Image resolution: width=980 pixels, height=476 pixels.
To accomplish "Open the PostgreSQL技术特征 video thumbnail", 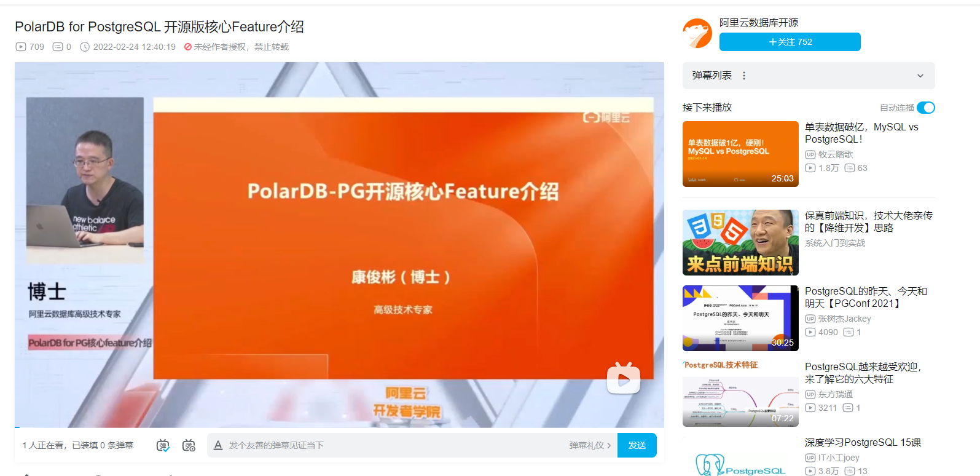I will [740, 394].
